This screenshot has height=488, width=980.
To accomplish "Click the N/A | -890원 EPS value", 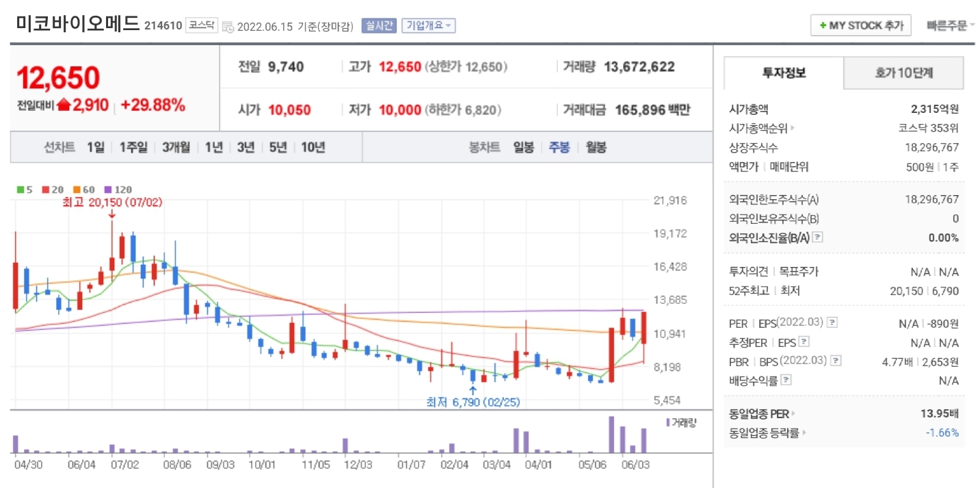I will pyautogui.click(x=929, y=323).
